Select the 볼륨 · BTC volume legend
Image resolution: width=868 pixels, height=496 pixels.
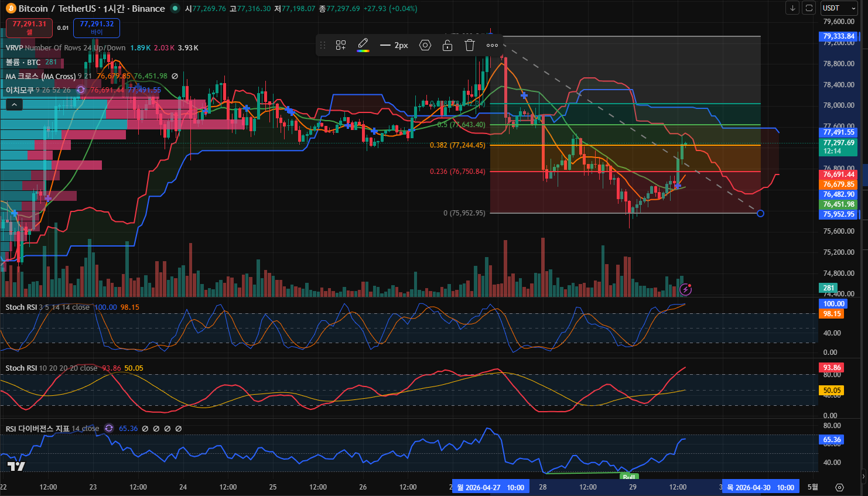click(x=23, y=62)
